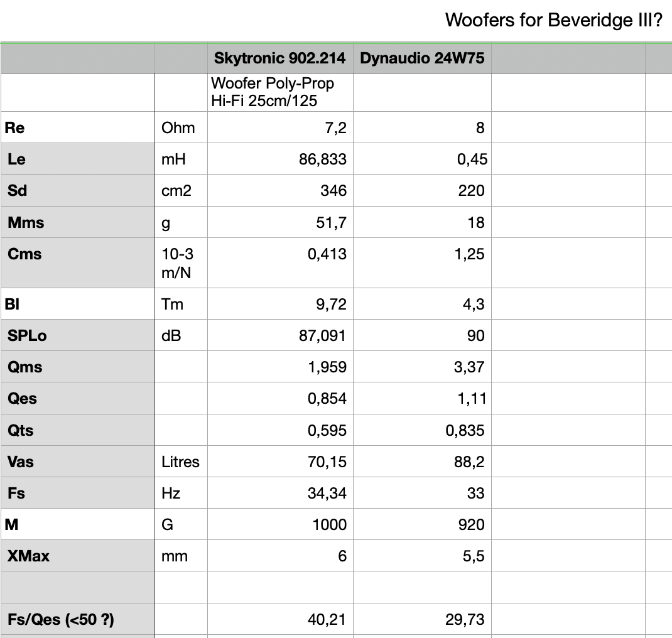This screenshot has height=638, width=672.
Task: Select Skytronic Le value 86,833
Action: point(280,158)
